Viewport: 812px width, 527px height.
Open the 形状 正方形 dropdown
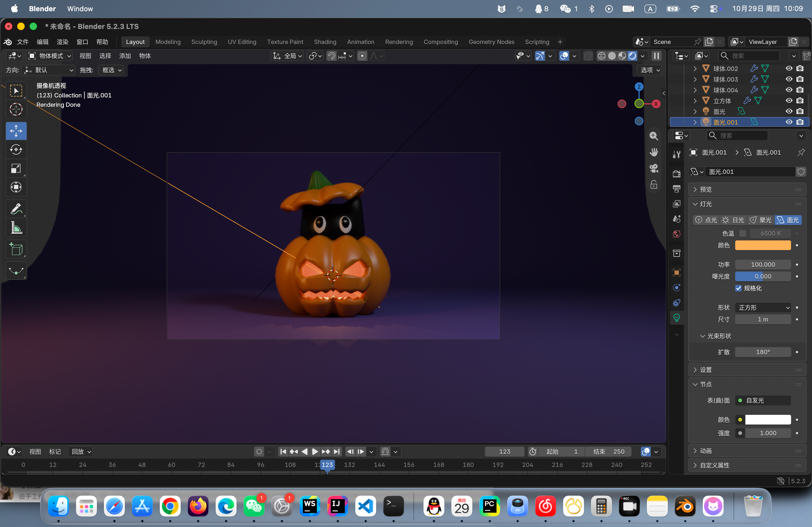763,308
